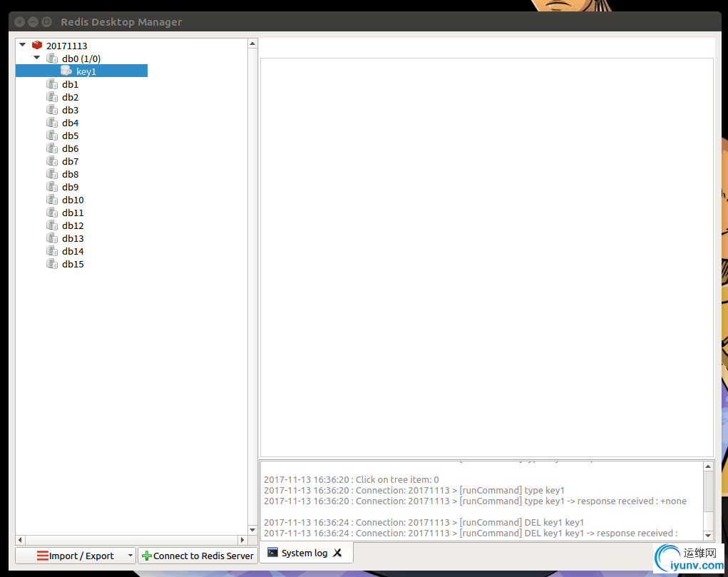Click the database icon beside db6
Viewport: 728px width, 577px height.
[51, 148]
